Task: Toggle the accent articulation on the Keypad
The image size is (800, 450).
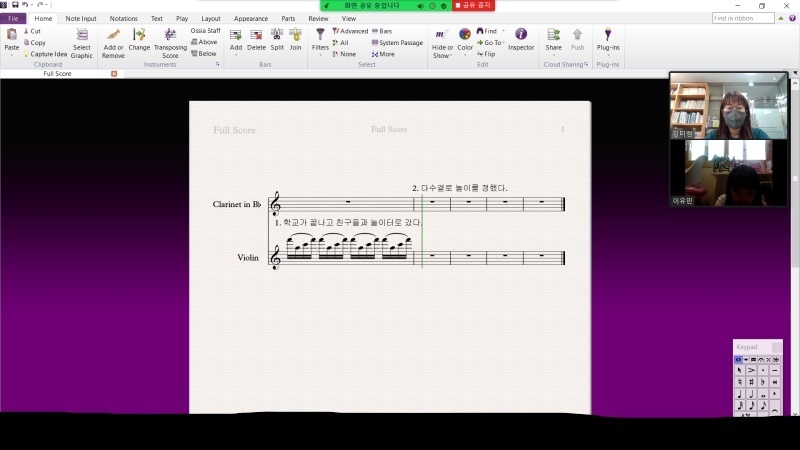Action: 751,370
